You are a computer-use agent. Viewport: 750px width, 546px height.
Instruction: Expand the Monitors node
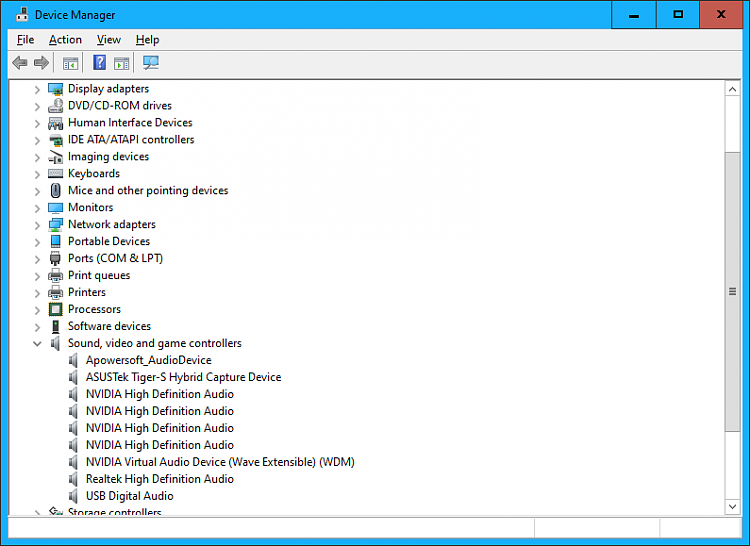click(37, 208)
